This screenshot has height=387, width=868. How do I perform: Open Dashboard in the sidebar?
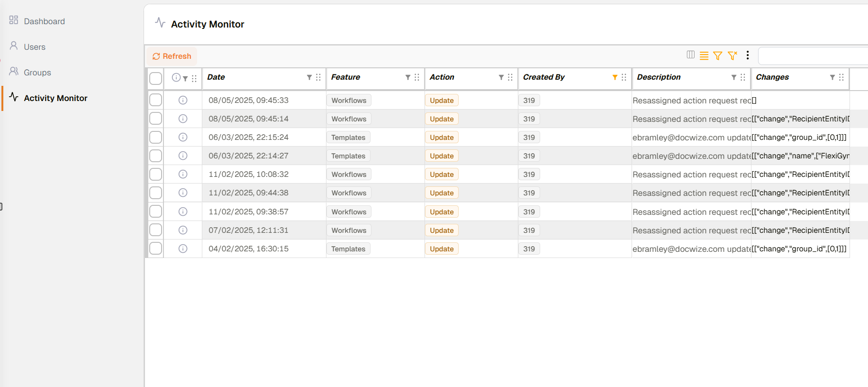(x=44, y=21)
